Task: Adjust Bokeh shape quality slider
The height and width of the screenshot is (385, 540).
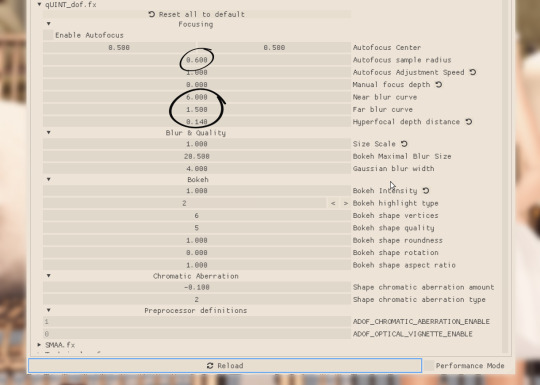Action: pyautogui.click(x=197, y=228)
